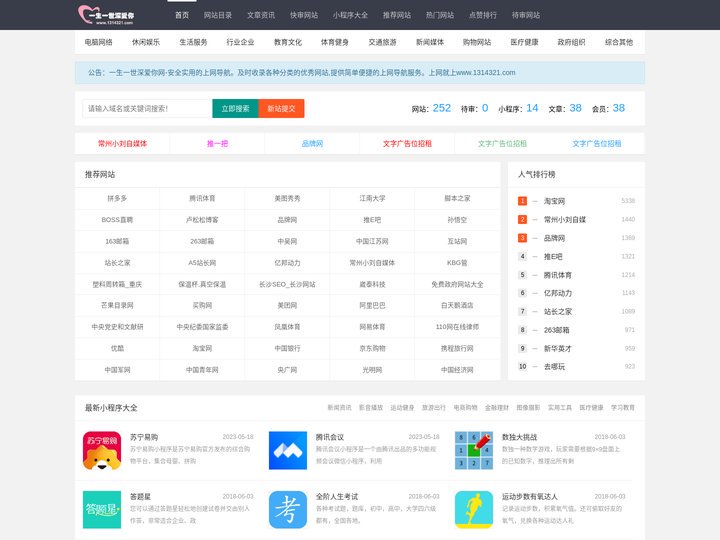Open 网站目录 in top navigation

point(218,15)
